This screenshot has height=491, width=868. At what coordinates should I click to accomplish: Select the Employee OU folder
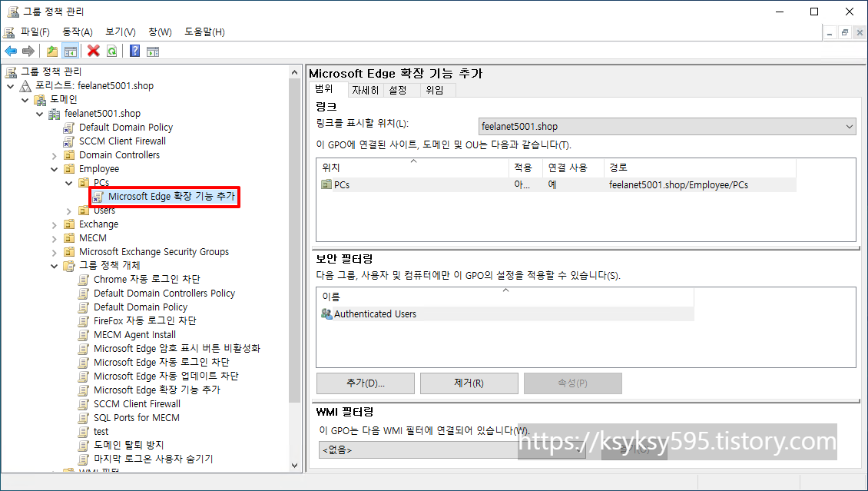98,169
